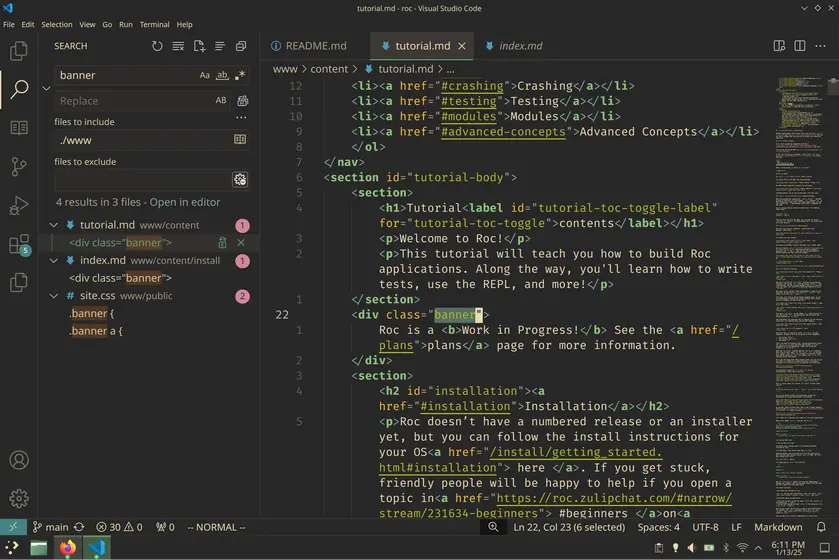The width and height of the screenshot is (839, 560).
Task: Switch search results to tree view
Action: click(x=220, y=46)
